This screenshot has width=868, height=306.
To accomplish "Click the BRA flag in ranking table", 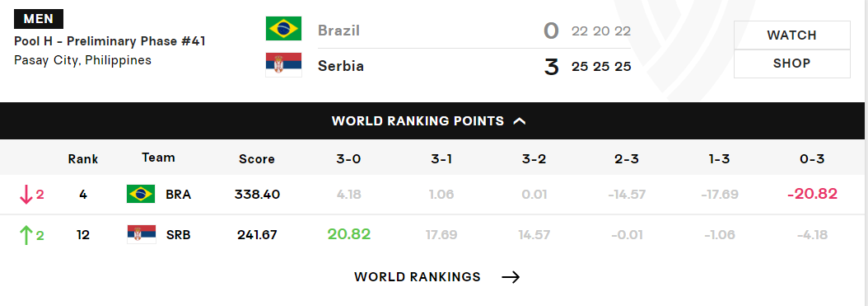I will pyautogui.click(x=141, y=194).
